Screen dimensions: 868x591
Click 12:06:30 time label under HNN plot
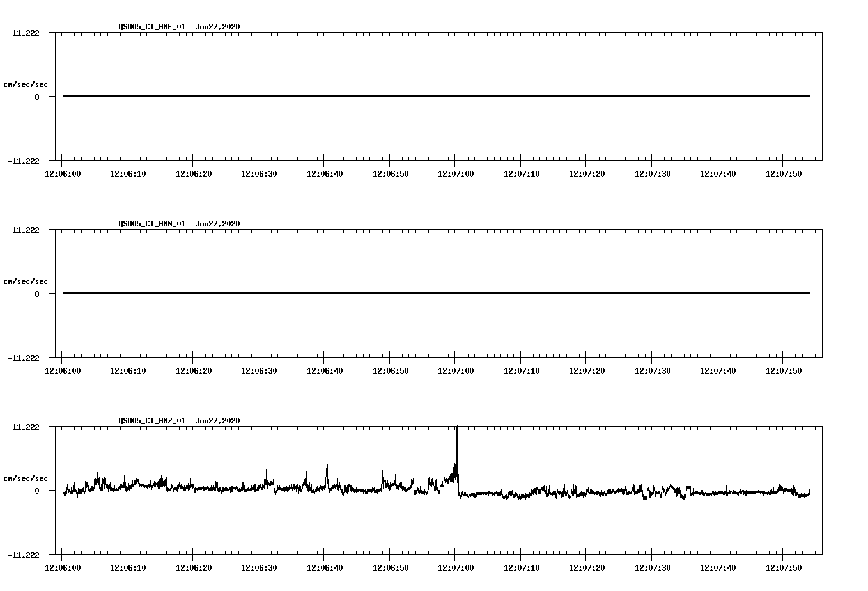pyautogui.click(x=258, y=371)
